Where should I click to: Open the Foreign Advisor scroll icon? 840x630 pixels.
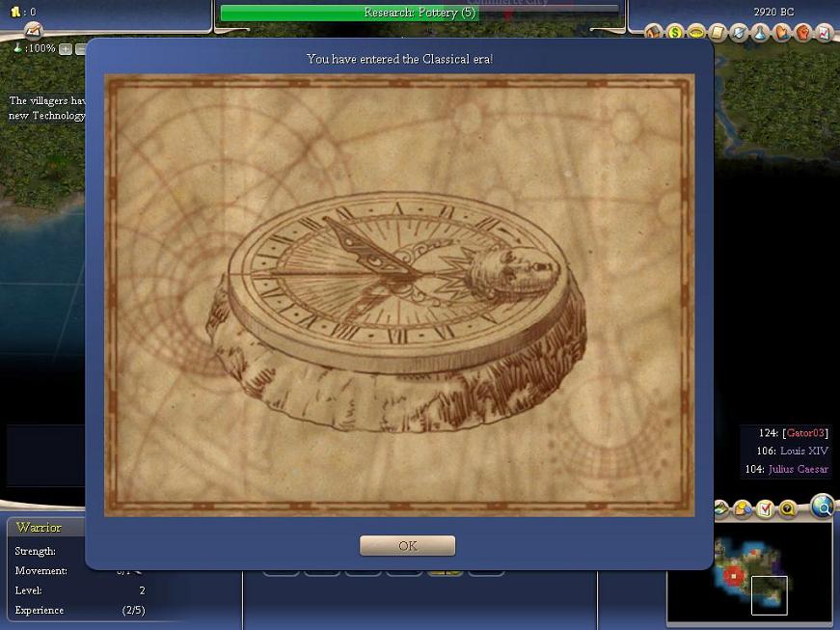pos(718,32)
